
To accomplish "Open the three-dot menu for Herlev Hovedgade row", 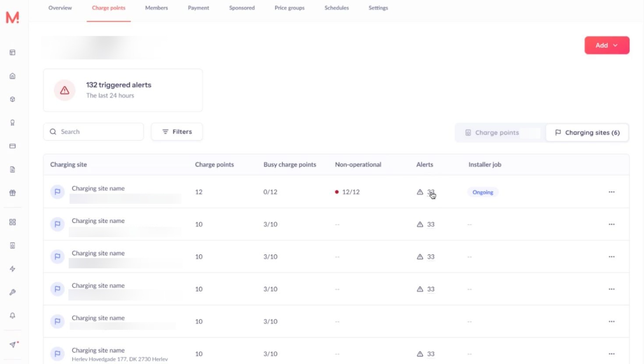I will (x=612, y=354).
